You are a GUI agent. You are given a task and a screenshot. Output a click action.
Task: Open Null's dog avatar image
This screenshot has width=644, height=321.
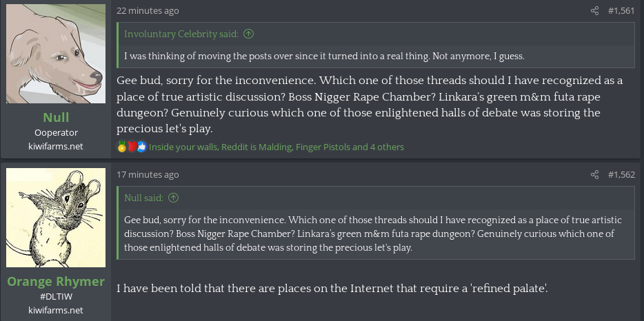[56, 54]
